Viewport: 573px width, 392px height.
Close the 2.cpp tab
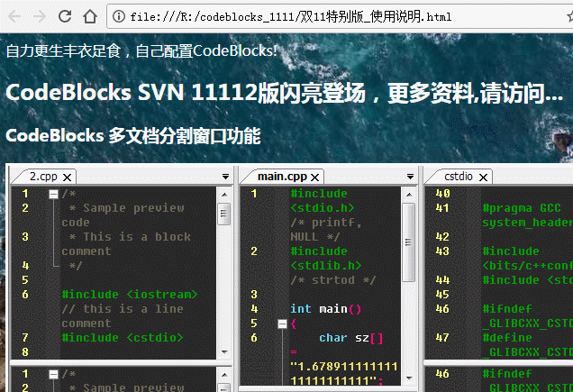[67, 178]
